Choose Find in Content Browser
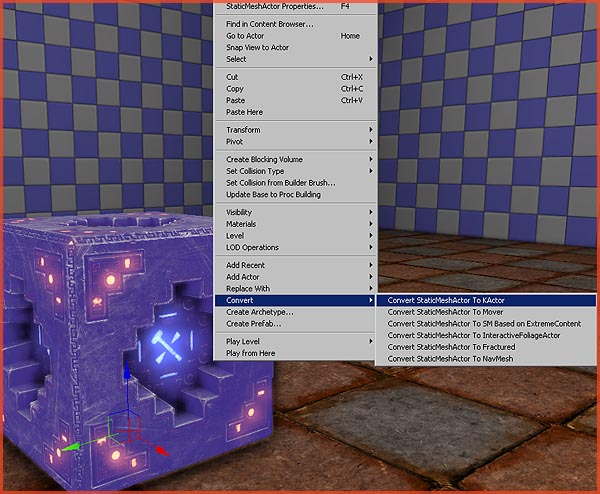This screenshot has width=600, height=494. pyautogui.click(x=270, y=24)
